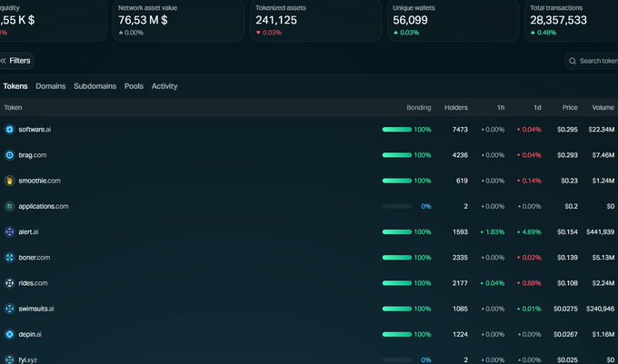Sort by the Volume column header
This screenshot has height=364, width=618.
603,107
